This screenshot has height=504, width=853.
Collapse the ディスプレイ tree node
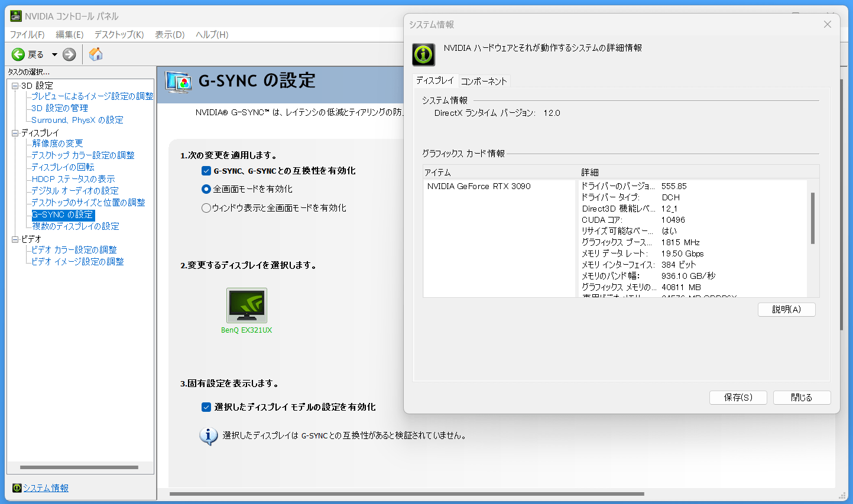point(15,133)
